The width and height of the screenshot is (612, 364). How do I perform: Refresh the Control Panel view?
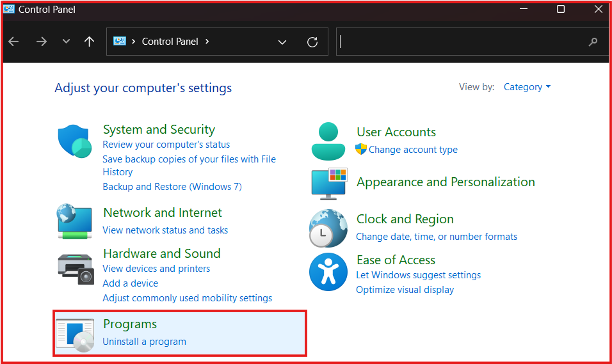pos(312,42)
